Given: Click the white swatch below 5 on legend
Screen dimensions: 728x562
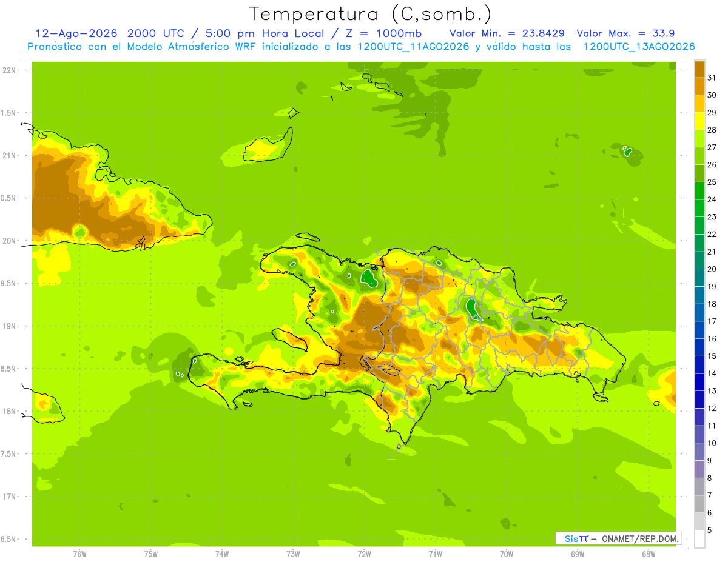Looking at the screenshot, I should coord(699,539).
